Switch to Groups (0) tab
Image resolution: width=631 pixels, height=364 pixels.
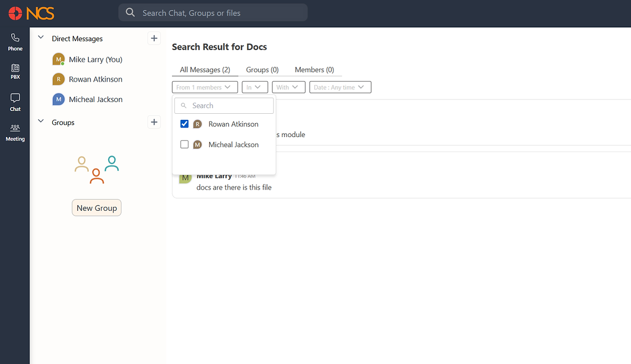click(263, 69)
